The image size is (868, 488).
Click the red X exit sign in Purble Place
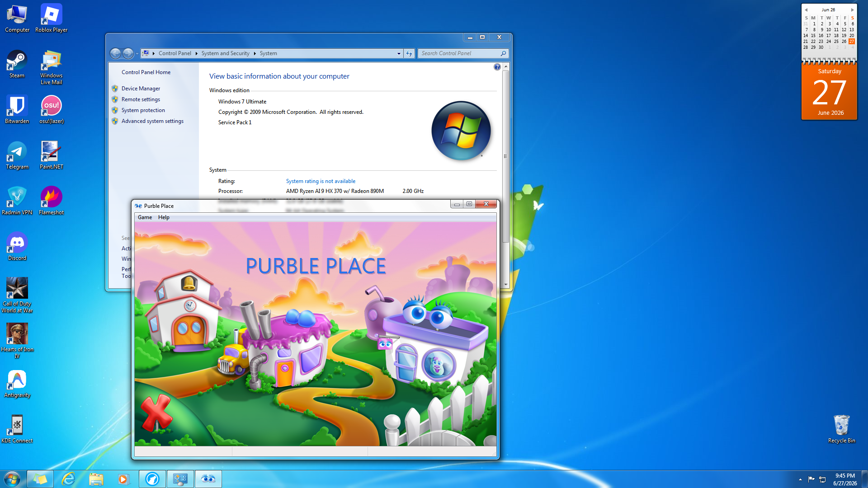[x=156, y=412]
